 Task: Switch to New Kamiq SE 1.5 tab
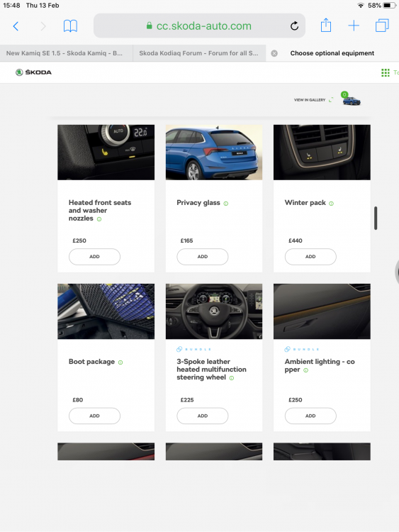66,53
